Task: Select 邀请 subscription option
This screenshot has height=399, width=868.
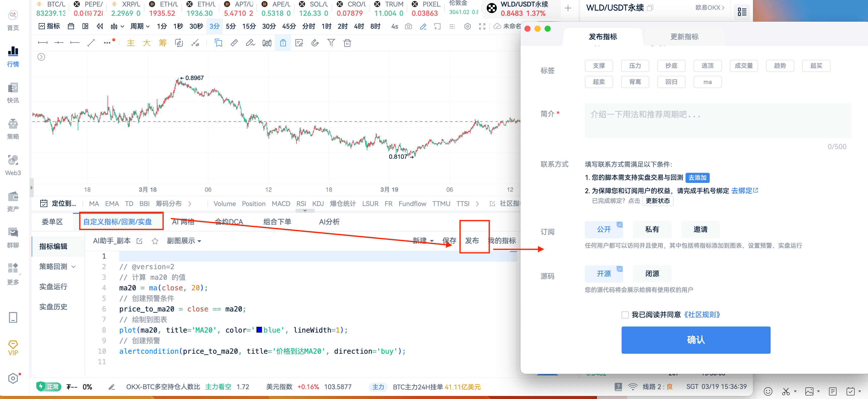Action: [x=700, y=229]
